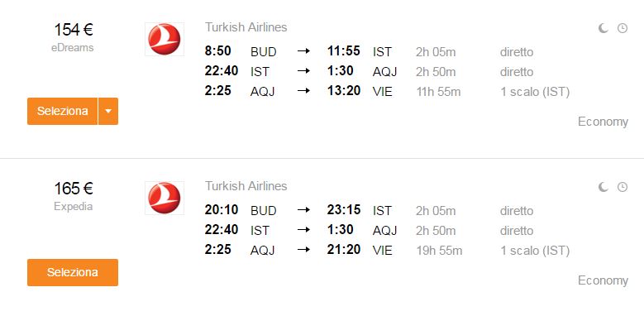Select the 165 € Expedia flight with Seleziona
This screenshot has width=644, height=316.
point(73,272)
